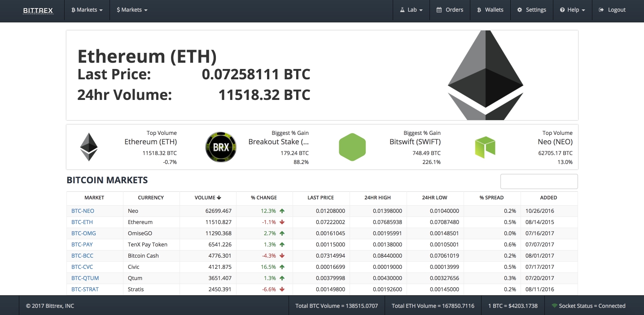The height and width of the screenshot is (315, 644).
Task: Open the Bitcoin Markets dropdown menu
Action: [87, 10]
